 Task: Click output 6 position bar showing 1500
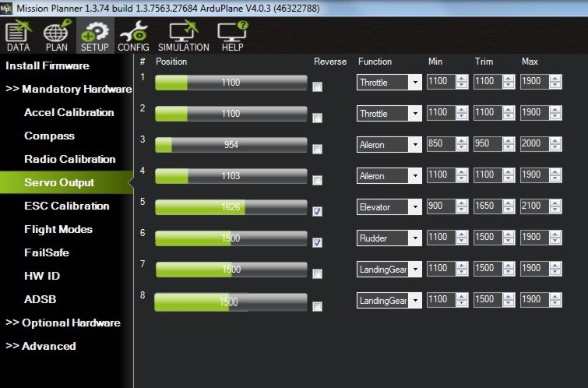point(231,238)
